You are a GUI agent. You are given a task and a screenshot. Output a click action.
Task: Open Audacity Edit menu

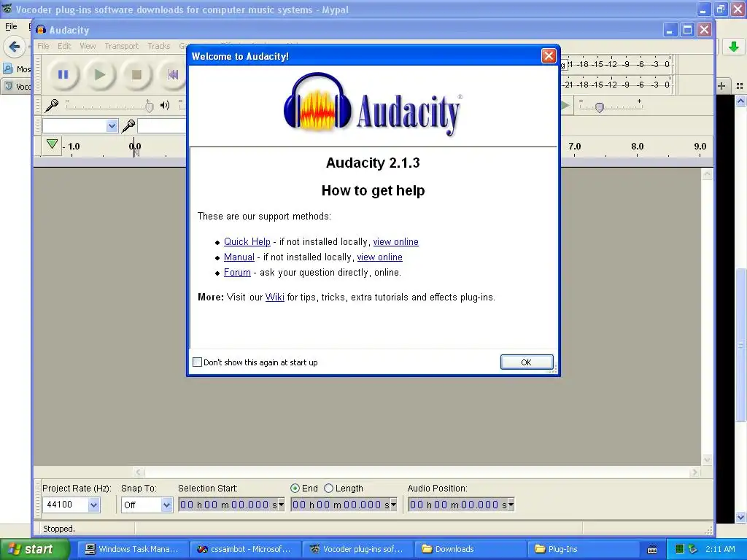pos(64,46)
